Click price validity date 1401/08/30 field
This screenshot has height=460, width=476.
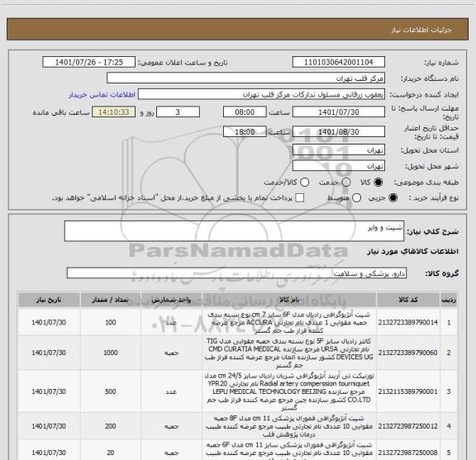click(339, 131)
